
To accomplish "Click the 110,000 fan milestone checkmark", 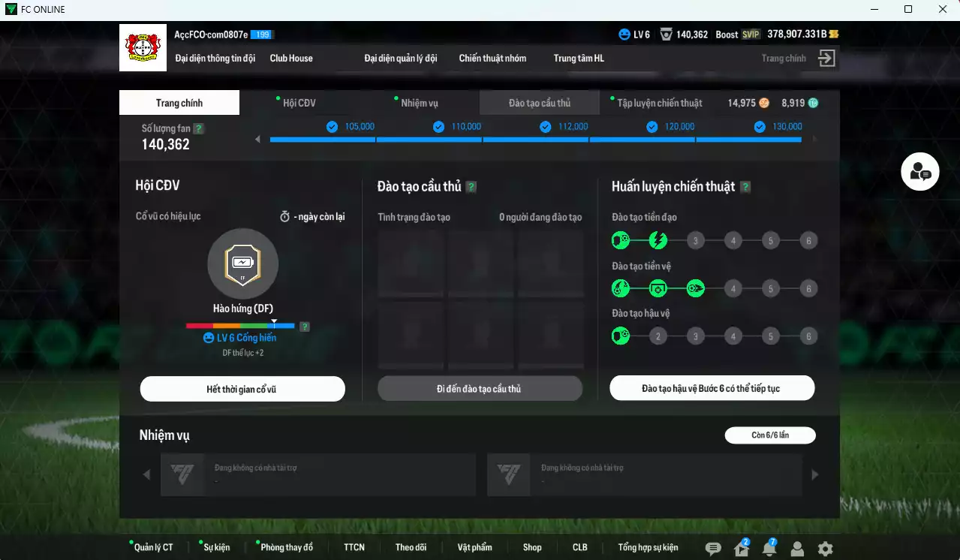I will pyautogui.click(x=438, y=127).
